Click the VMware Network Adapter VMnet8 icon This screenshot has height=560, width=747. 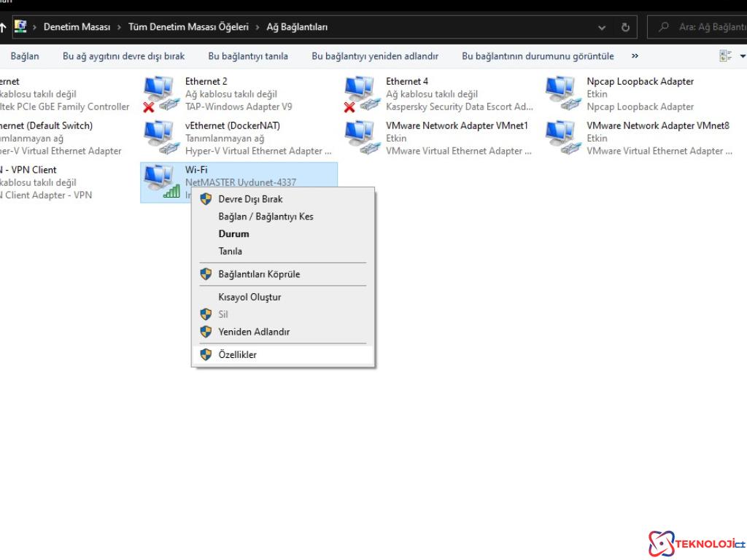561,138
